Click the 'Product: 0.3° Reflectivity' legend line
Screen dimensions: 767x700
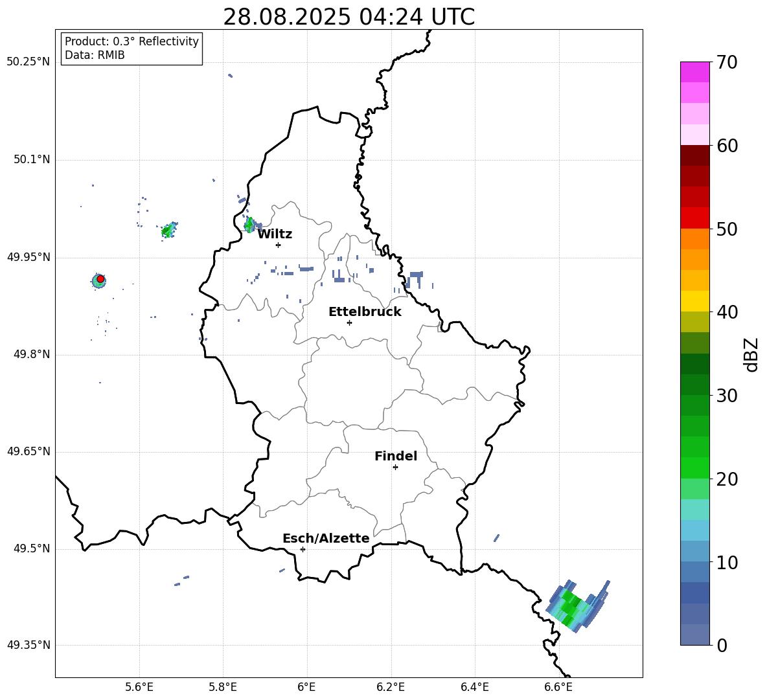pyautogui.click(x=132, y=41)
